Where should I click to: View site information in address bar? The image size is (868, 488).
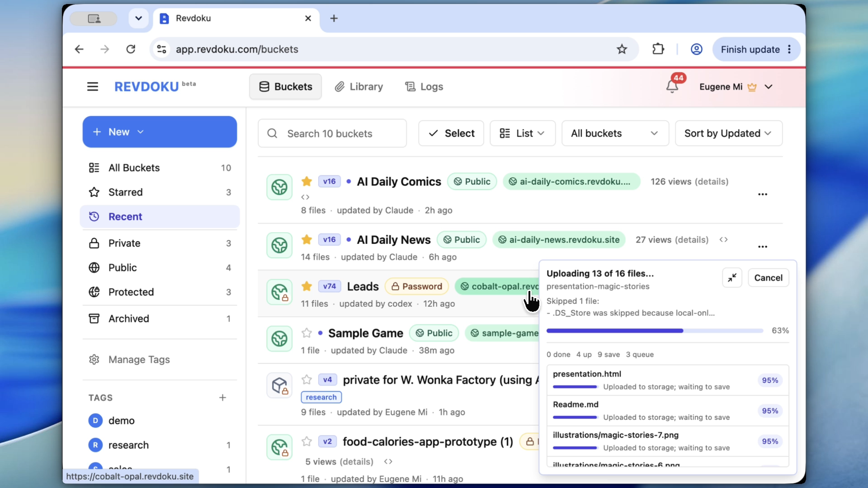[161, 49]
